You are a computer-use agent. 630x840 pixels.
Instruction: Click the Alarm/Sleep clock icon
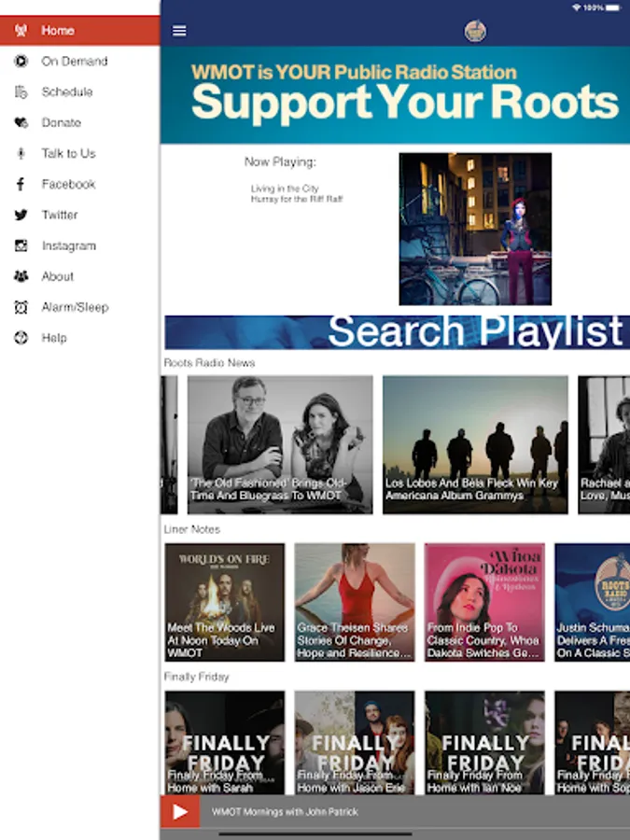point(21,307)
